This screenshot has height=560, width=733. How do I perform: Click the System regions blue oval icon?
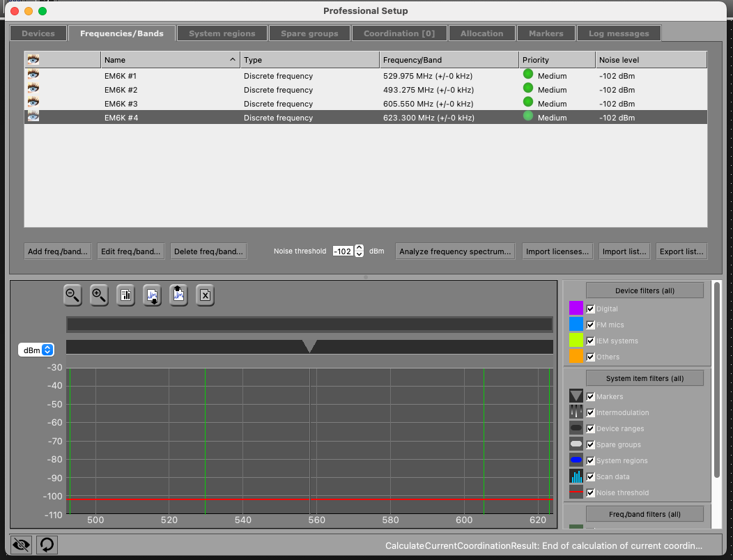pyautogui.click(x=576, y=460)
